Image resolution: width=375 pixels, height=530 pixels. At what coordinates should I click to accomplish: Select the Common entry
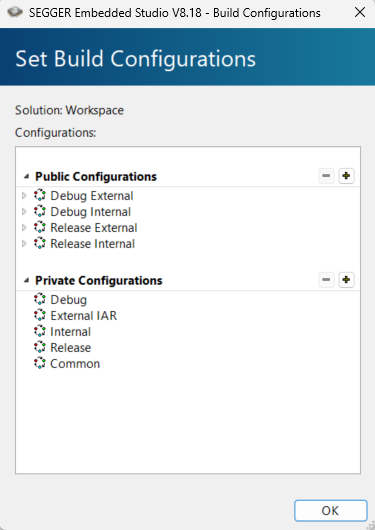[75, 363]
